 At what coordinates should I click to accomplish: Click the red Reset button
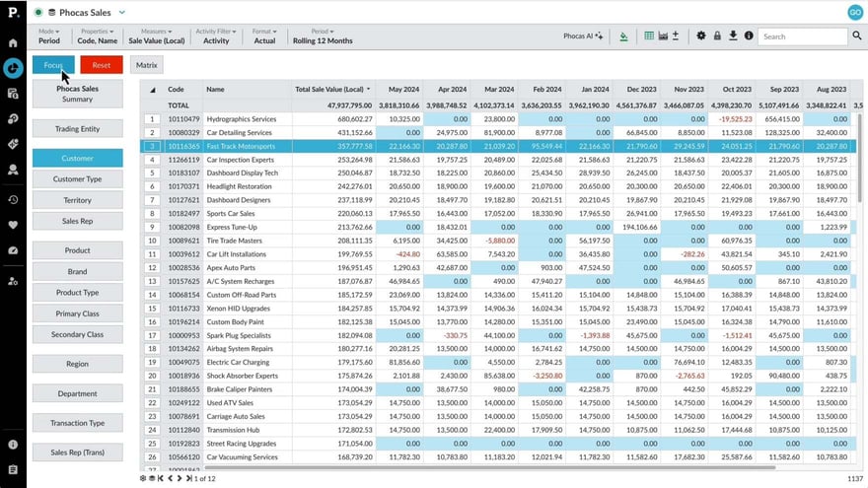click(102, 65)
